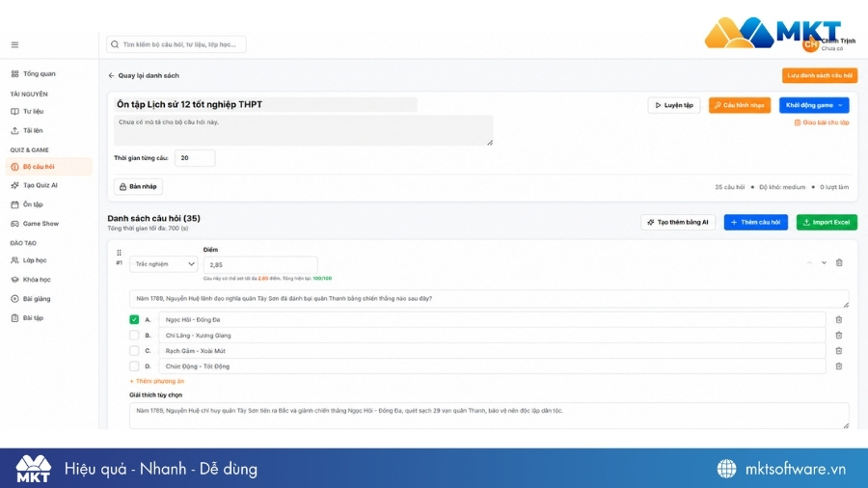Viewport: 868px width, 488px height.
Task: Go to Game Show sidebar item
Action: 41,224
